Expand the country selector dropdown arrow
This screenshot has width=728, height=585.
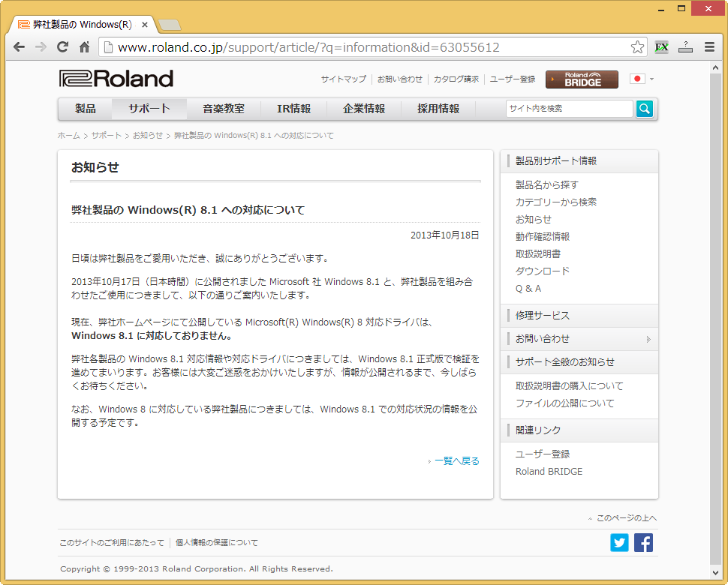[652, 79]
